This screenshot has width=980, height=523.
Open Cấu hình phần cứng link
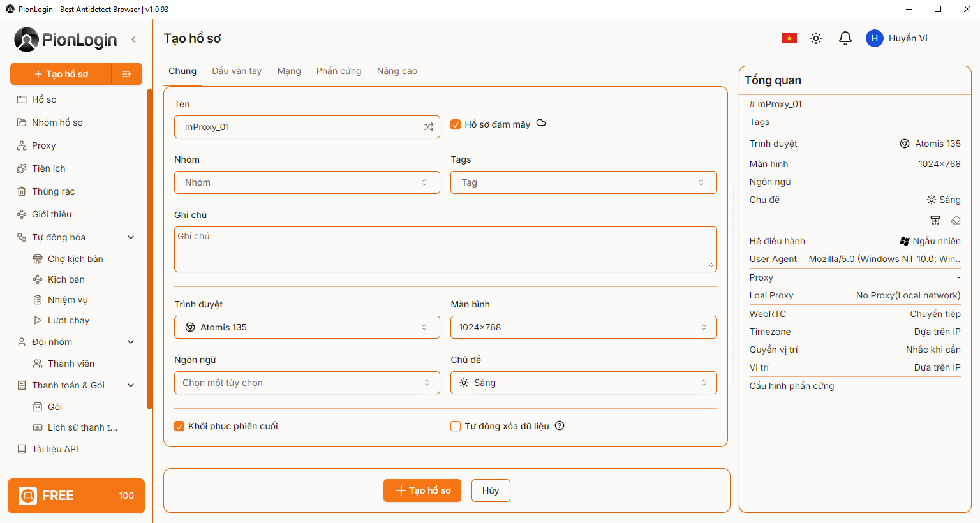point(792,386)
